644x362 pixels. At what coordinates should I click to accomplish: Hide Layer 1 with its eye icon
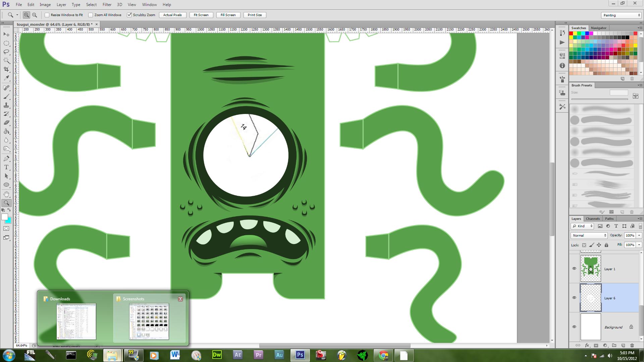pyautogui.click(x=574, y=268)
